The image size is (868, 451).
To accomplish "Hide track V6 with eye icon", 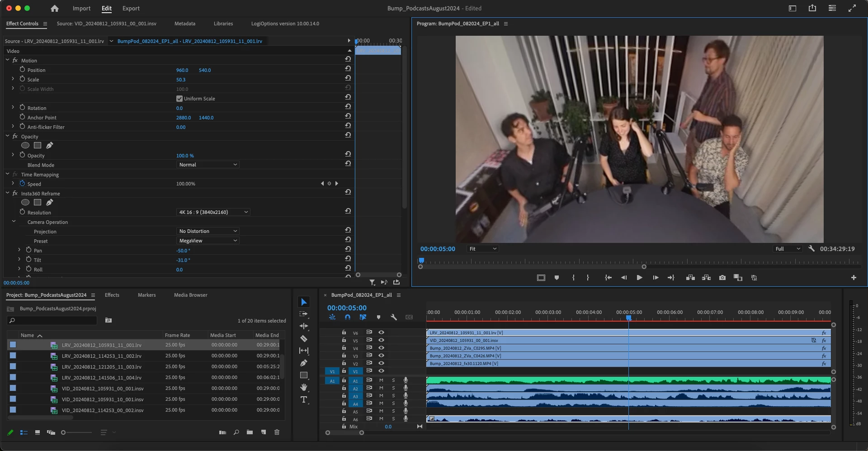I will (381, 332).
